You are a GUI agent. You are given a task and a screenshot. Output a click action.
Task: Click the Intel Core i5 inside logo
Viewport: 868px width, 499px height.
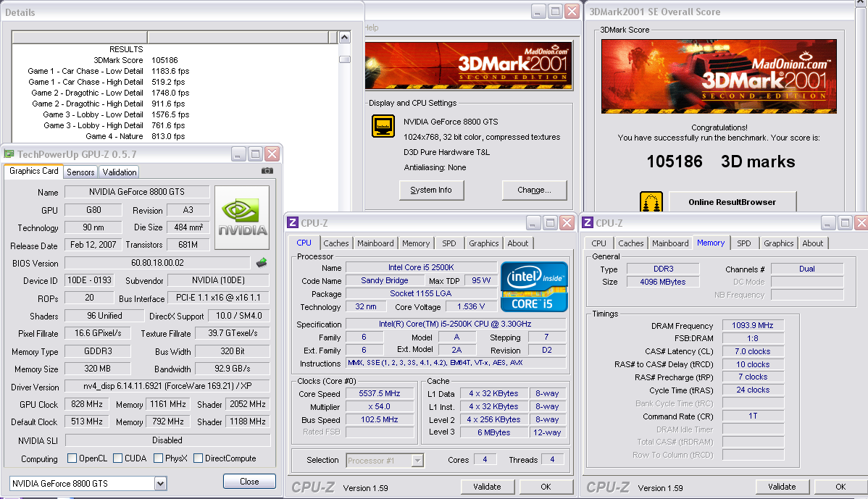tap(534, 287)
